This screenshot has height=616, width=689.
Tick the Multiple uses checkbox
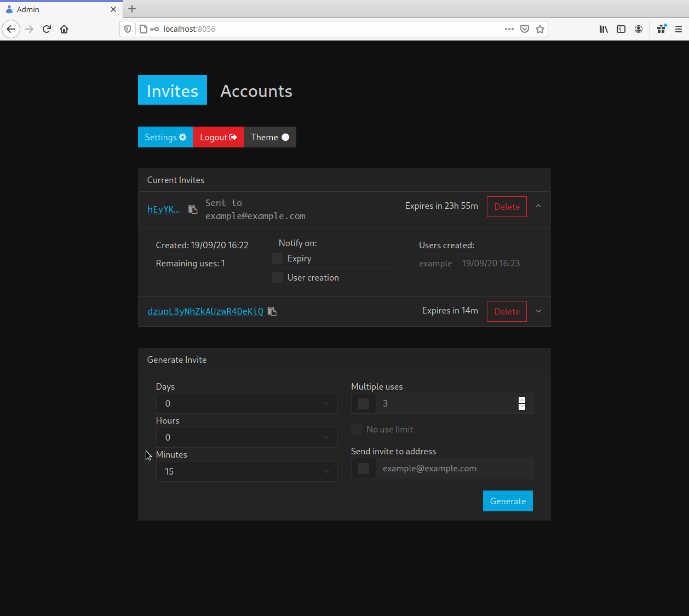pyautogui.click(x=364, y=404)
